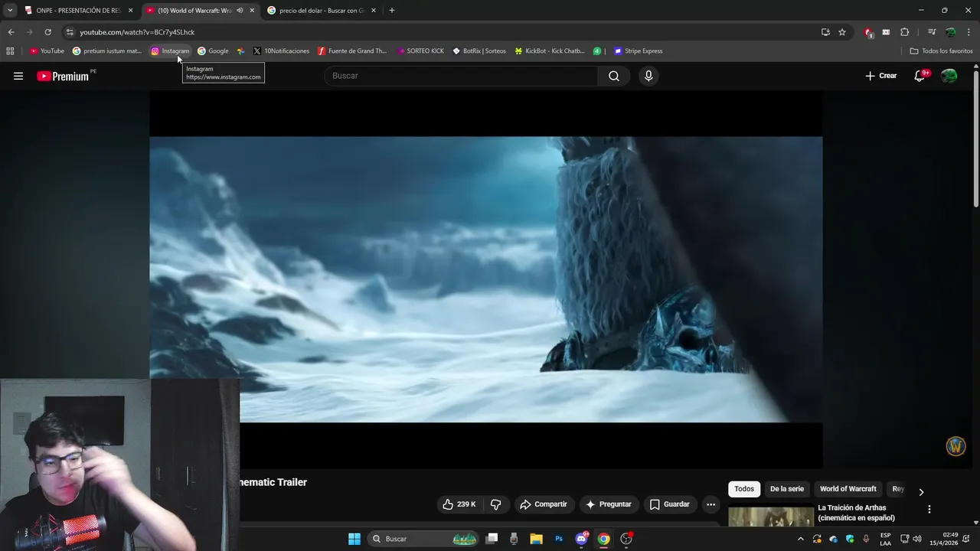Select the World of Warcraft chip
980x551 pixels.
click(x=848, y=489)
